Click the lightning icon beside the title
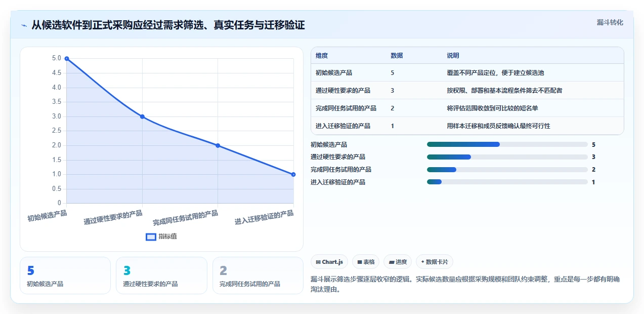The image size is (644, 314). point(24,25)
